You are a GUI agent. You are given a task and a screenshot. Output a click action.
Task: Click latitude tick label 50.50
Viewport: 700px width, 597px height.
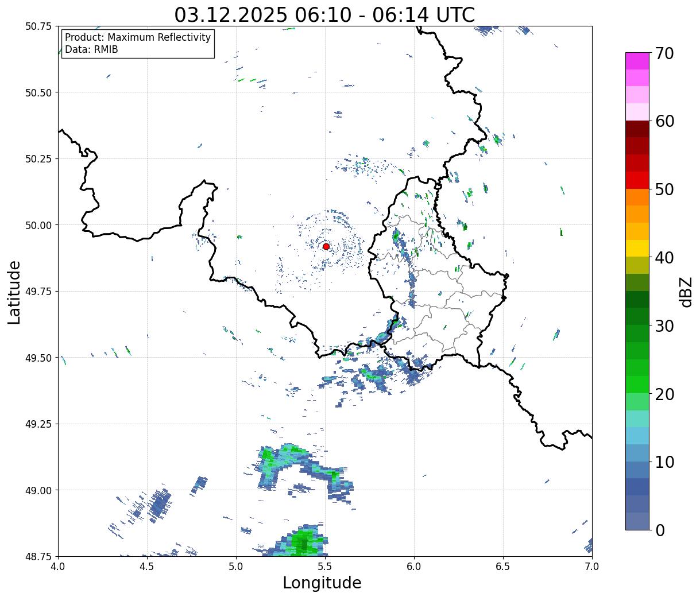click(38, 92)
